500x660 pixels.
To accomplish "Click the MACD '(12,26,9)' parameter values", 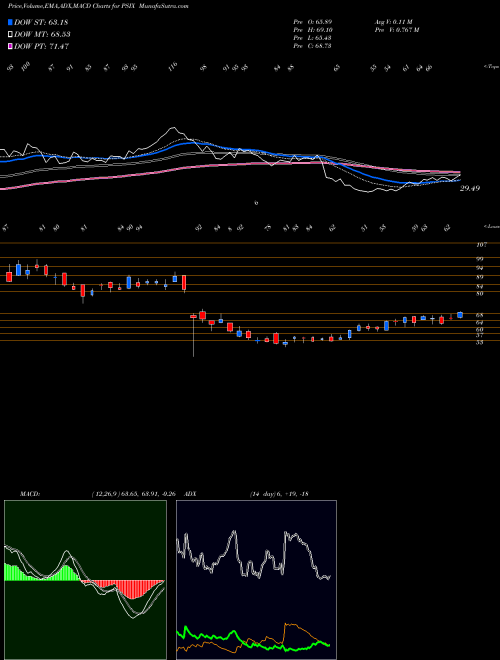I will tap(136, 494).
